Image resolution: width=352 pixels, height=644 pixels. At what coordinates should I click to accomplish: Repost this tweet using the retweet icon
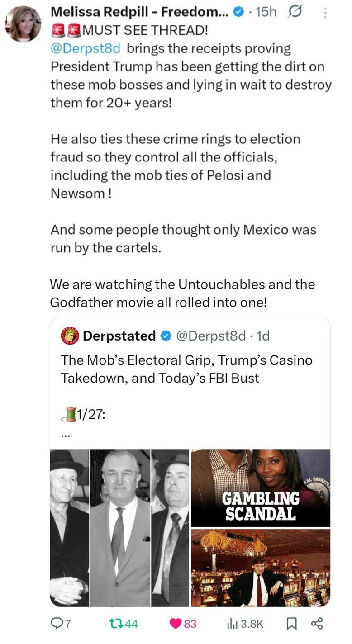115,624
